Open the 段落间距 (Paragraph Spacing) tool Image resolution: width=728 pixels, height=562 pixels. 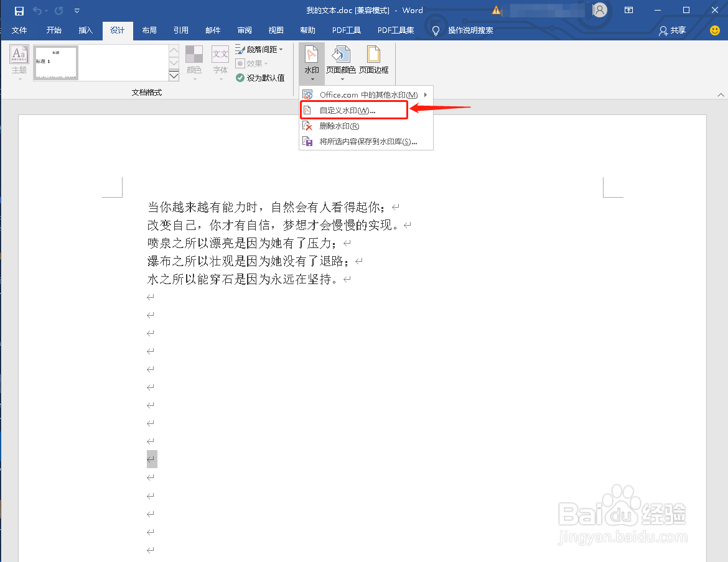tap(260, 48)
